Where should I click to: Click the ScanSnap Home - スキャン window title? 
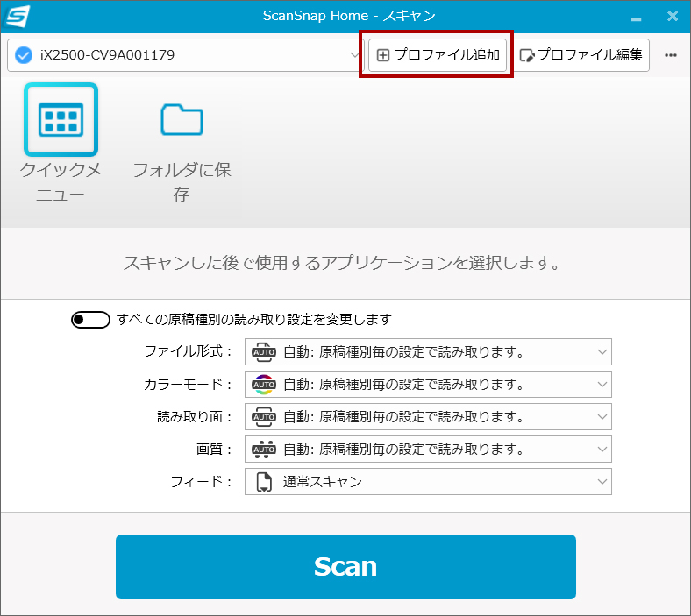tap(349, 16)
